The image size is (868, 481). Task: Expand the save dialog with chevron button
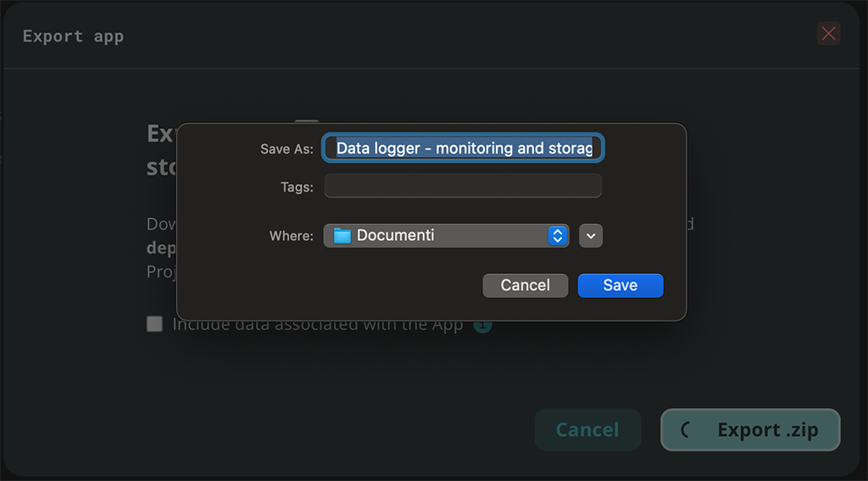[591, 236]
